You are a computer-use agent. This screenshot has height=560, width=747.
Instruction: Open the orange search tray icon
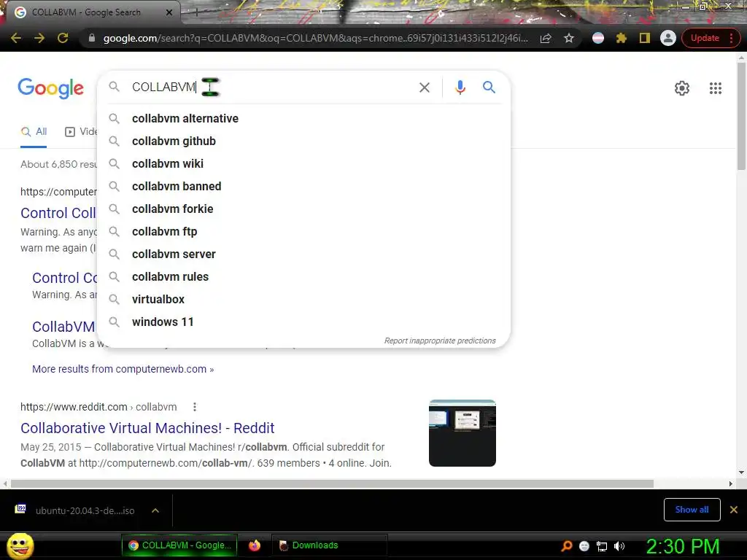(566, 546)
